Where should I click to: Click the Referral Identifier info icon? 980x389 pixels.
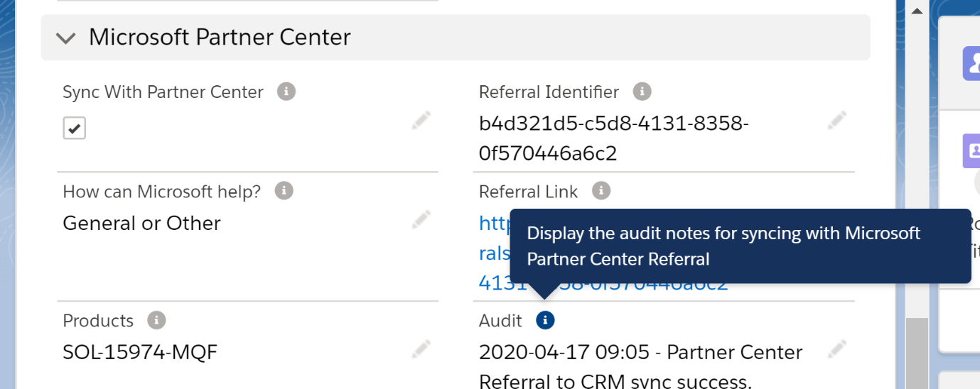(642, 92)
